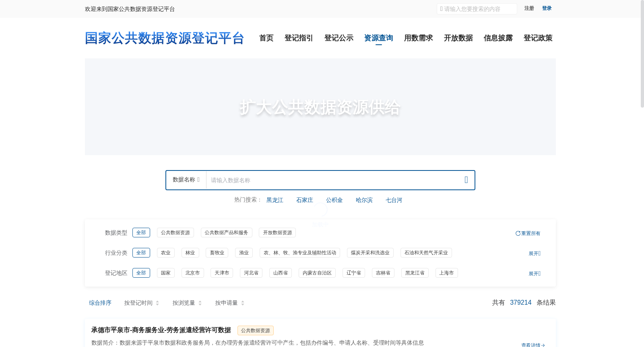
Task: Open the result 承德市平泉市-商务服务业-劳务派遣经营许可数据
Action: point(161,330)
